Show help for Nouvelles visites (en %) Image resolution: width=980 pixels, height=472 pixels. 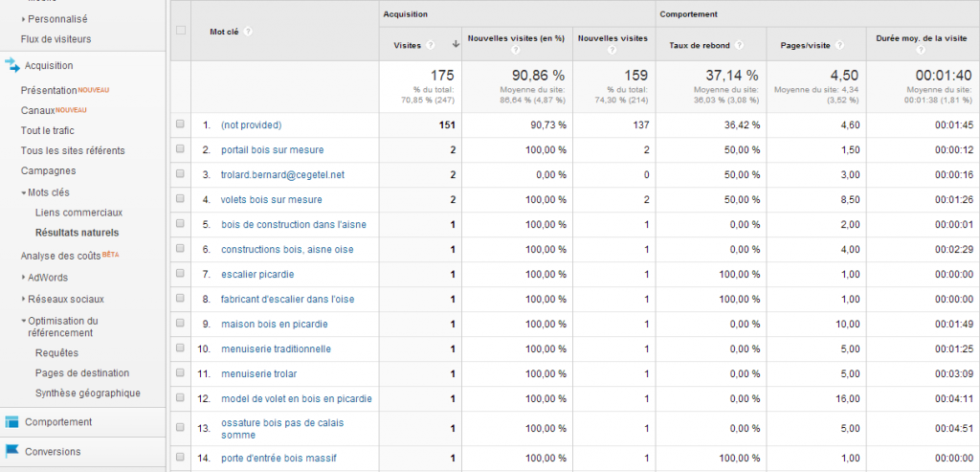(x=516, y=50)
